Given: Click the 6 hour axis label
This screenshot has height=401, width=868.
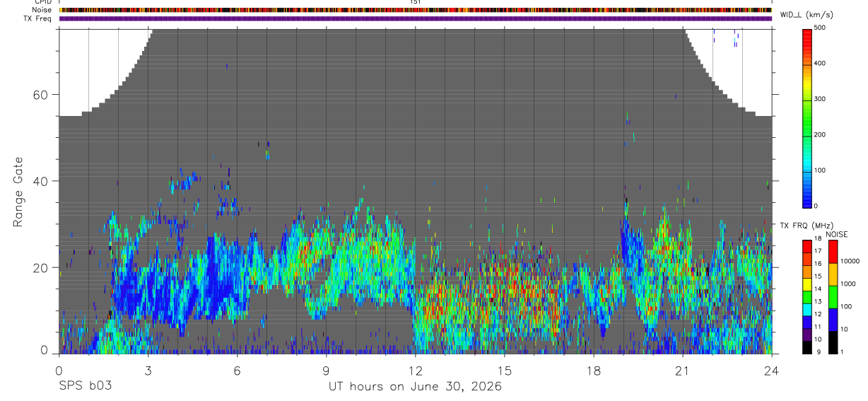Looking at the screenshot, I should tap(237, 371).
